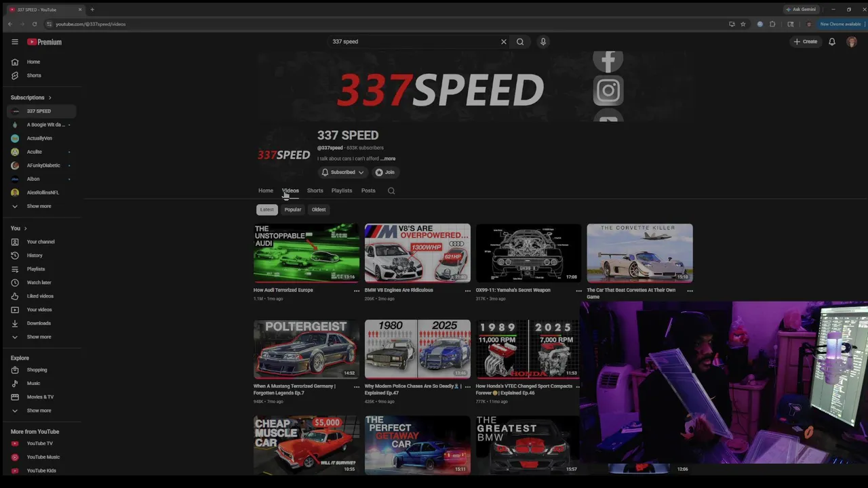The image size is (868, 488).
Task: Open the Subscriptions section header
Action: tap(31, 98)
